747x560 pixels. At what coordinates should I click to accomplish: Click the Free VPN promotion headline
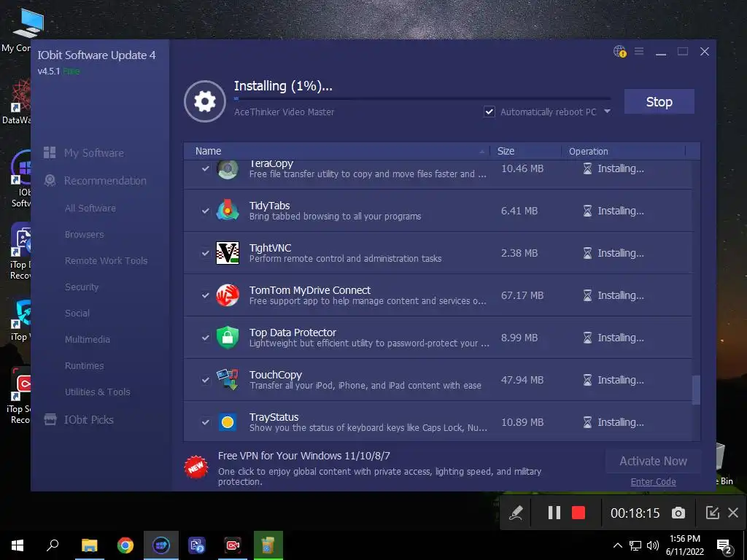(x=304, y=456)
